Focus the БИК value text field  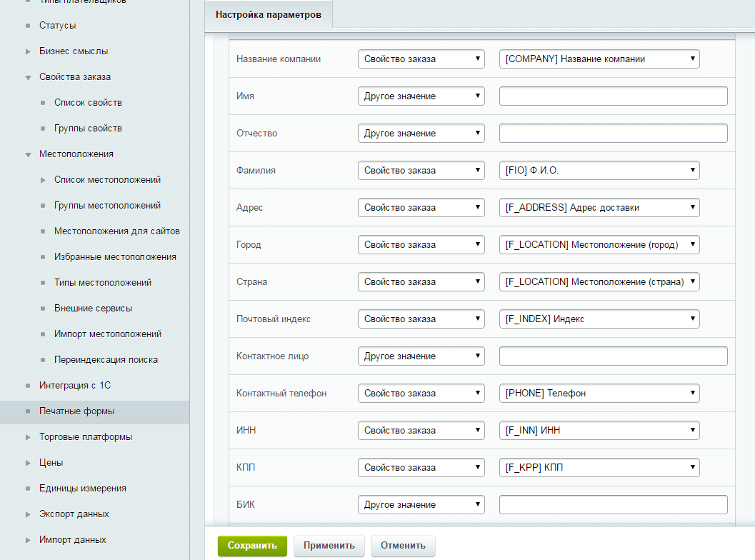click(613, 505)
